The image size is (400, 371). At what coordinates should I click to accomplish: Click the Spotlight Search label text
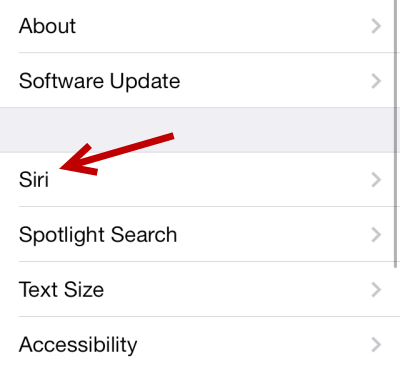point(98,236)
